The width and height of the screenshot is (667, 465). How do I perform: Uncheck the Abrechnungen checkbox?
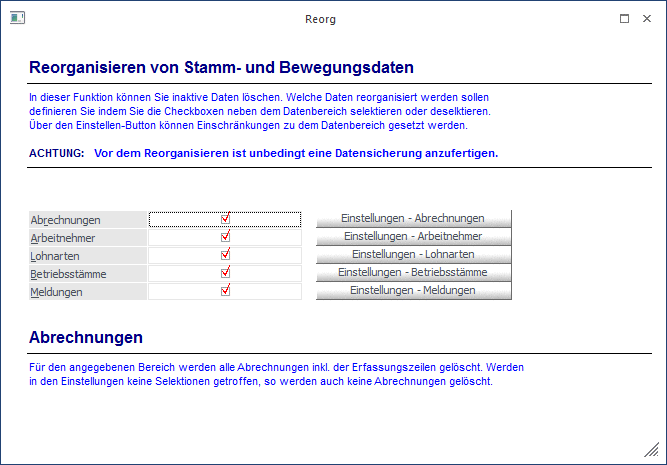click(225, 218)
